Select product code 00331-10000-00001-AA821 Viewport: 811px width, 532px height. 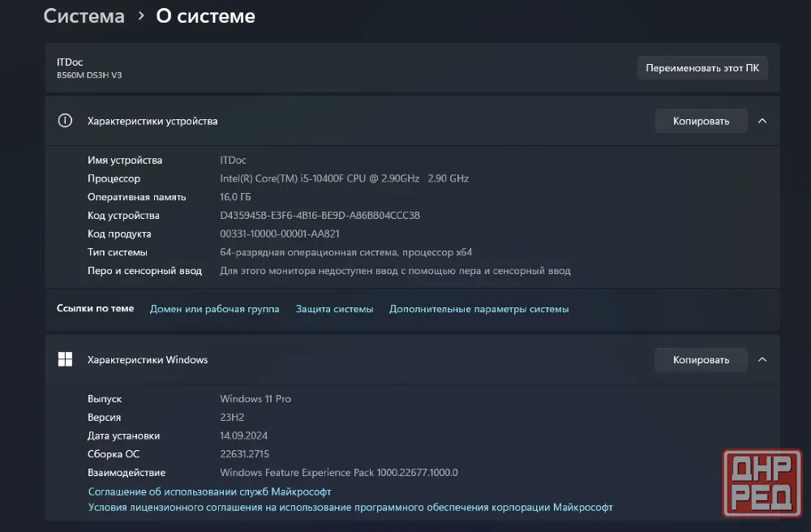click(279, 234)
